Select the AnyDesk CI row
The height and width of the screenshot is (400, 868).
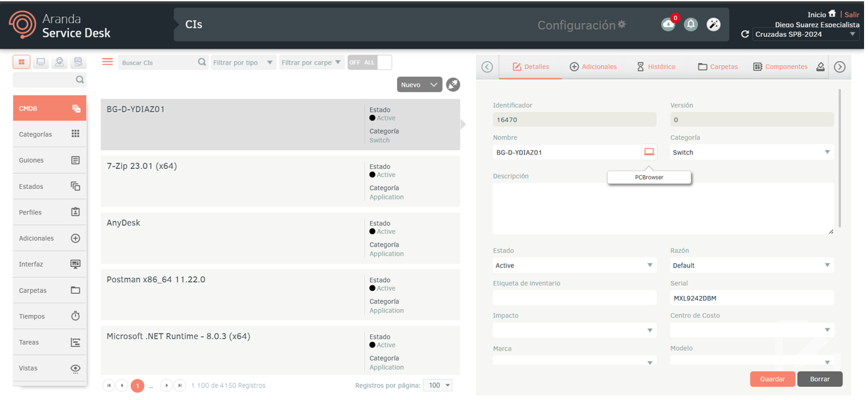tap(280, 238)
